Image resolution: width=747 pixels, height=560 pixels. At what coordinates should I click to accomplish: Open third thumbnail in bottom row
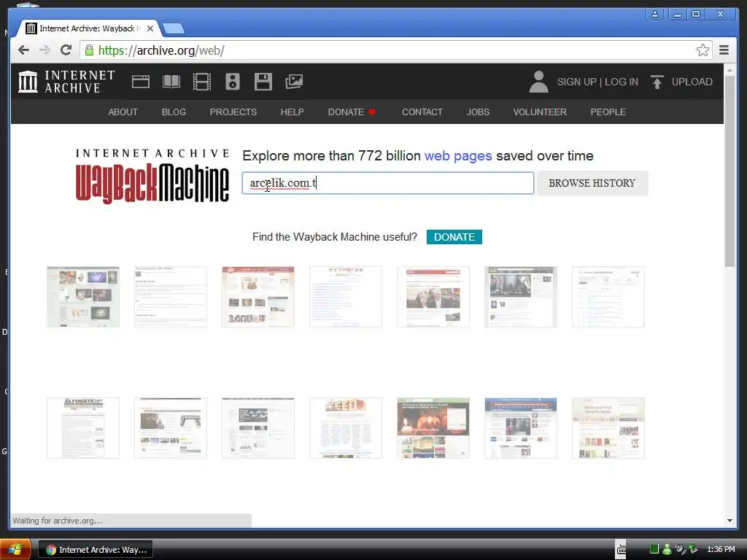[258, 428]
